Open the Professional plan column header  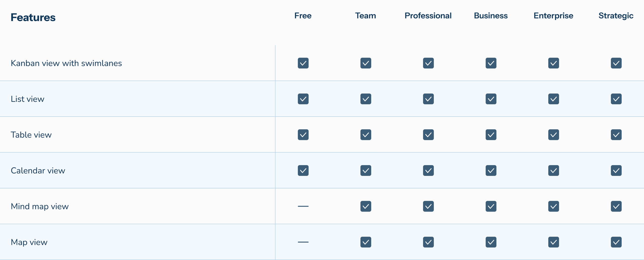pos(428,16)
